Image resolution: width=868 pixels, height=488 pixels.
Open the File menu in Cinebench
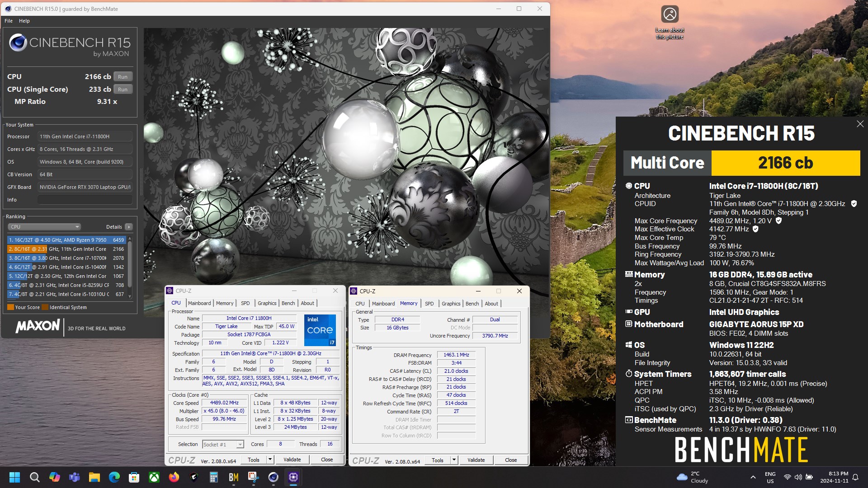[9, 21]
